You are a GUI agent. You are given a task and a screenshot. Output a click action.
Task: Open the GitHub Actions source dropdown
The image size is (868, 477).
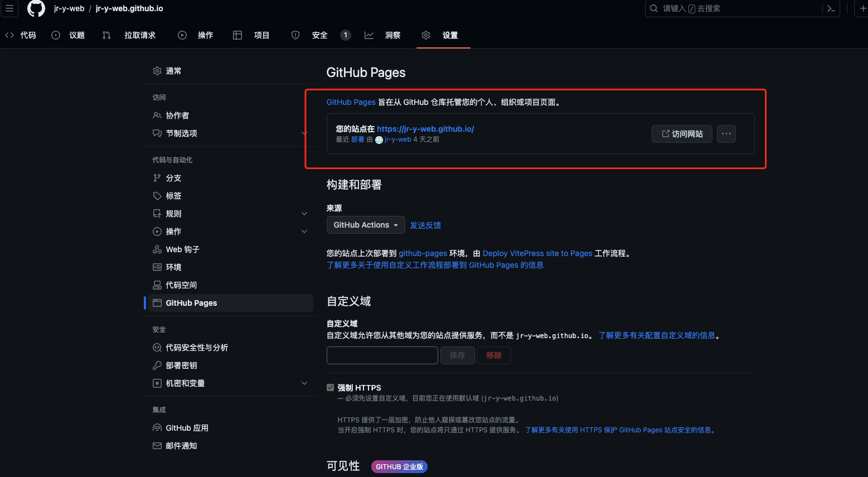pos(366,225)
